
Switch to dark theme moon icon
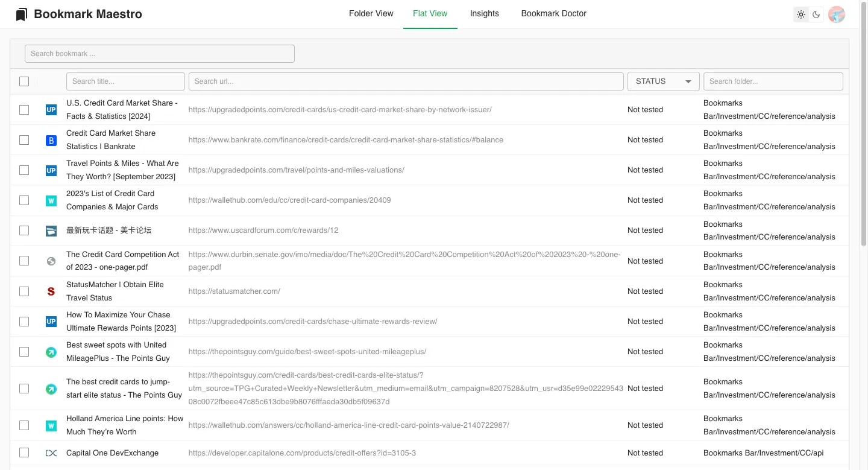[816, 14]
